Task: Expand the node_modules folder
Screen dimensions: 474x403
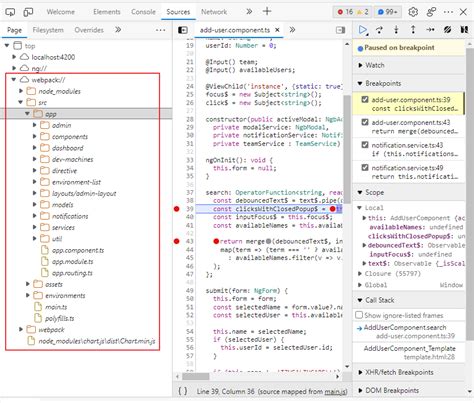Action: (21, 91)
